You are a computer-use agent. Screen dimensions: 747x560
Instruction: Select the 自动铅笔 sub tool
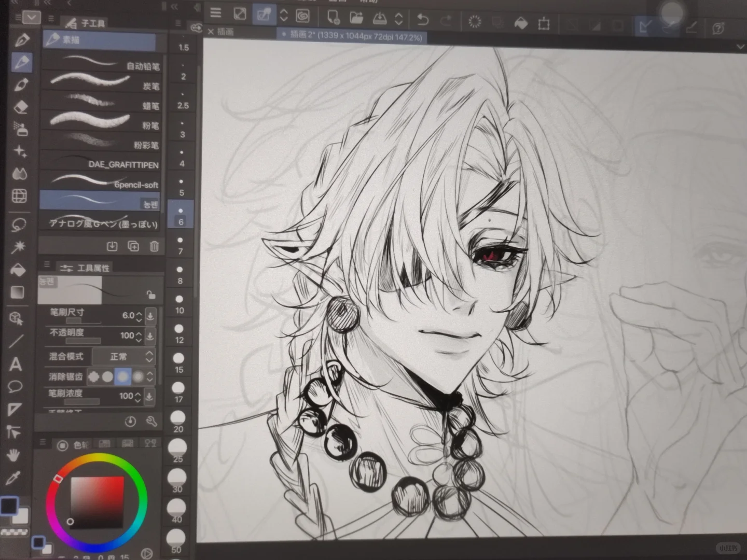(x=102, y=64)
